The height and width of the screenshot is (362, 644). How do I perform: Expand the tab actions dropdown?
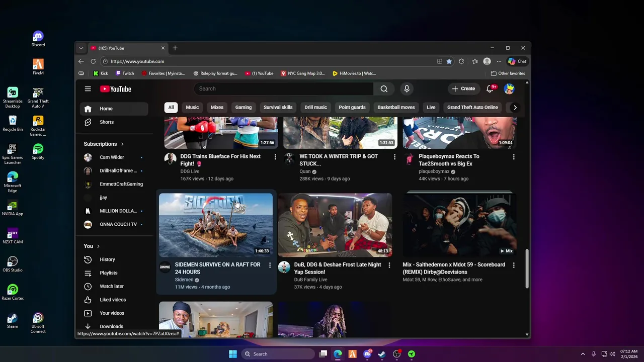tap(81, 48)
